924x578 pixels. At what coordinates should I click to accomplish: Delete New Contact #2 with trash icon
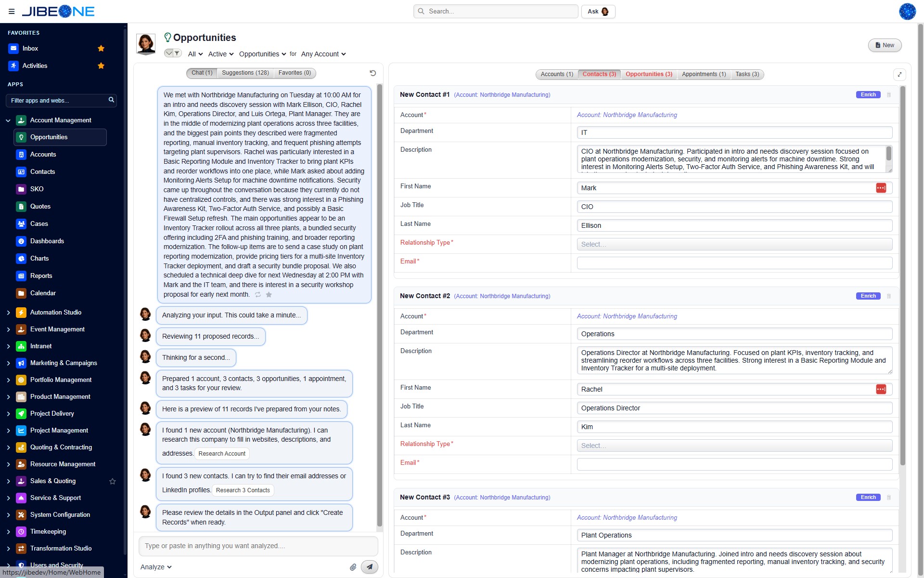[x=889, y=296]
